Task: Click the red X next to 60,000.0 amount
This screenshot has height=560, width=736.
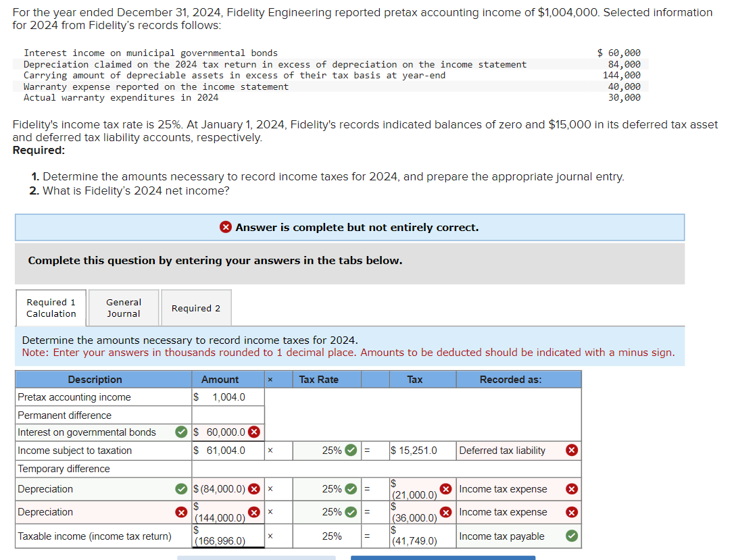Action: 254,432
